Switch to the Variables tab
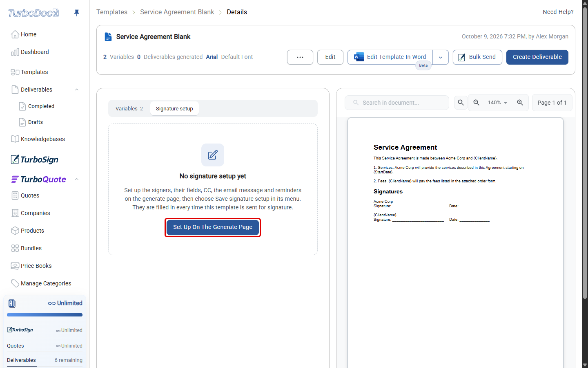Image resolution: width=588 pixels, height=368 pixels. [x=129, y=108]
